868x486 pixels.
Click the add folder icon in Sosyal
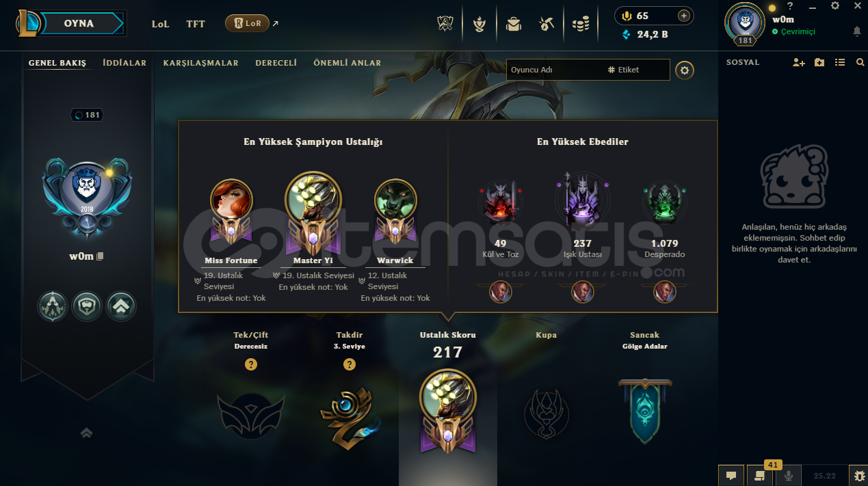tap(819, 62)
